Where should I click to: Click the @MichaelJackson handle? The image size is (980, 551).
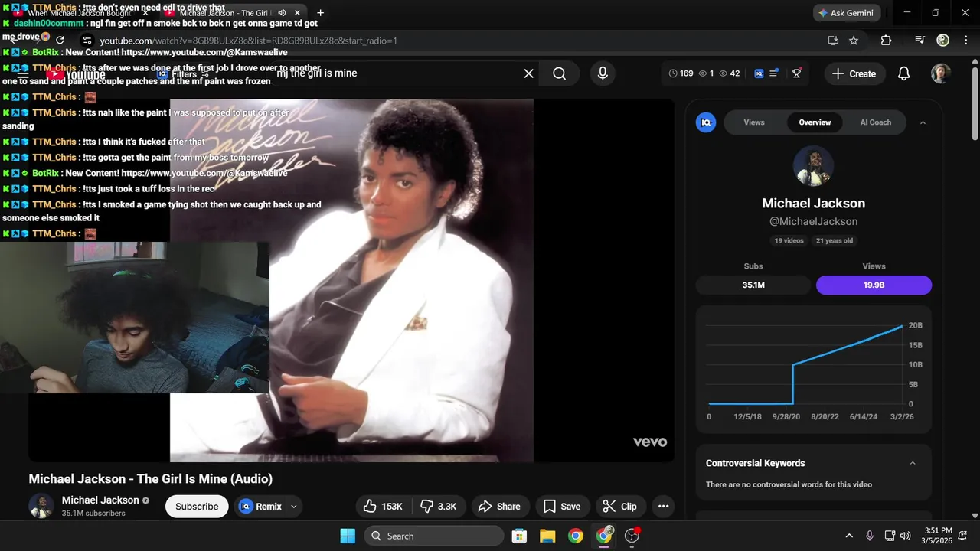pos(813,221)
